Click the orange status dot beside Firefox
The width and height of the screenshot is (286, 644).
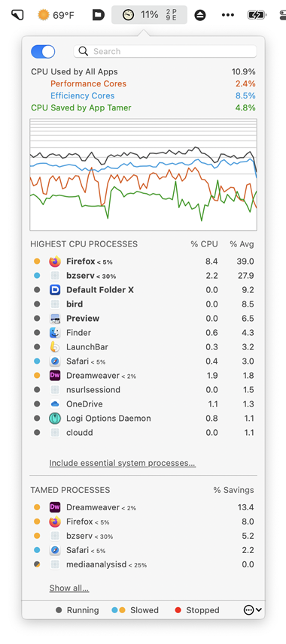point(37,262)
